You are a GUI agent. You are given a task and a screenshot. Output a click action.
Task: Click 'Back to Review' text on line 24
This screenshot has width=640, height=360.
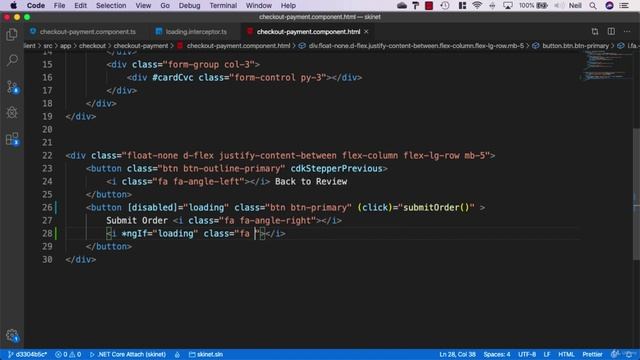[x=311, y=182]
